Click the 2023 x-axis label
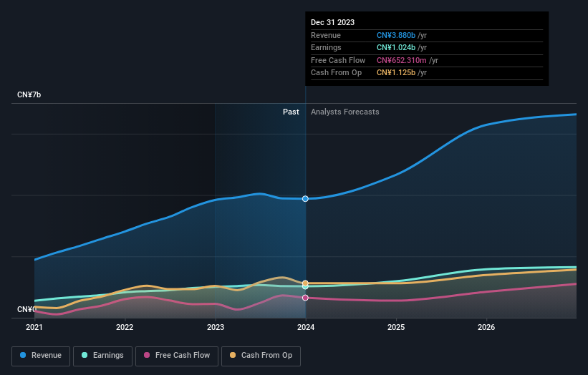 tap(216, 328)
